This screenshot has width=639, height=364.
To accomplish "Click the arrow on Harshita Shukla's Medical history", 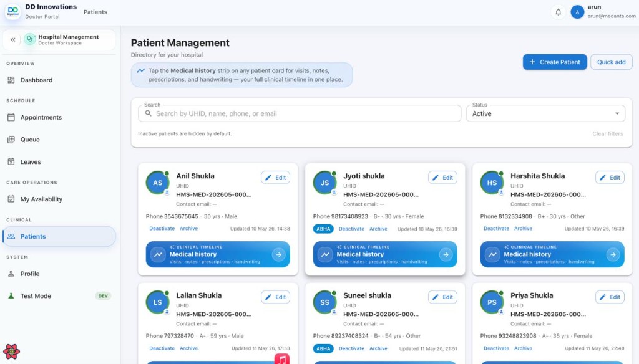I will (x=613, y=254).
